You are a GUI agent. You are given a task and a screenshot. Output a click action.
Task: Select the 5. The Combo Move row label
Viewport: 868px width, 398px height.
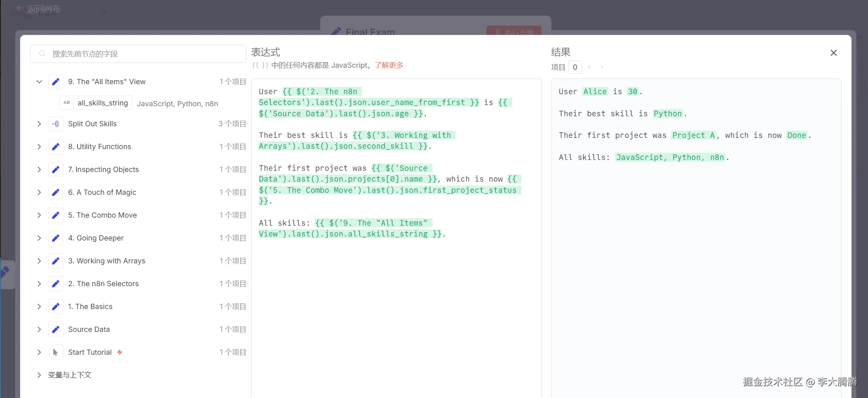tap(103, 215)
